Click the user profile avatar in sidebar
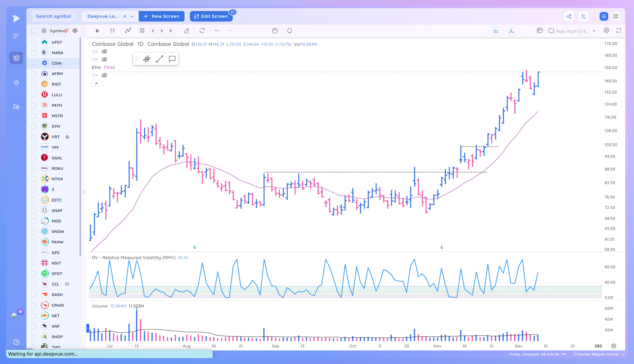634x364 pixels. click(x=14, y=316)
